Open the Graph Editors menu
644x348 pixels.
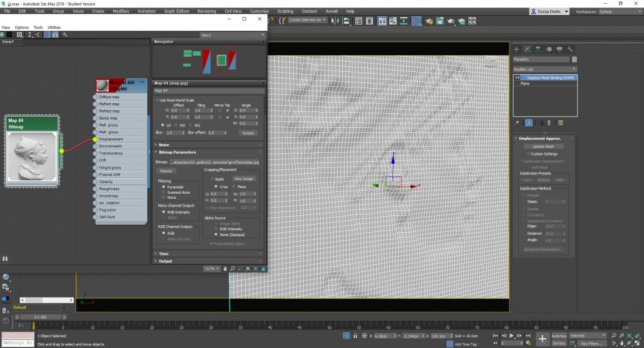click(177, 11)
